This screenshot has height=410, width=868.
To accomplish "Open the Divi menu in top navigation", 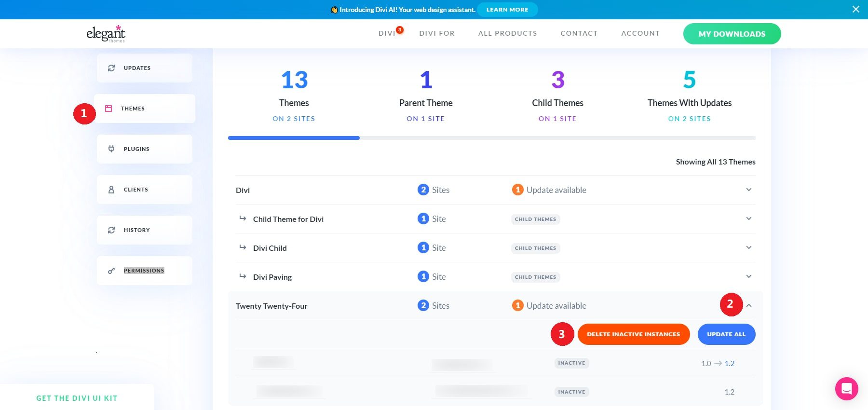I will 387,33.
